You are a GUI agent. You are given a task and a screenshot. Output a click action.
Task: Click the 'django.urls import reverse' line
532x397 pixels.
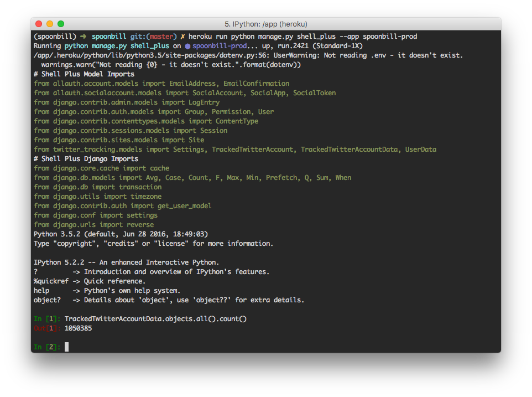(x=93, y=224)
